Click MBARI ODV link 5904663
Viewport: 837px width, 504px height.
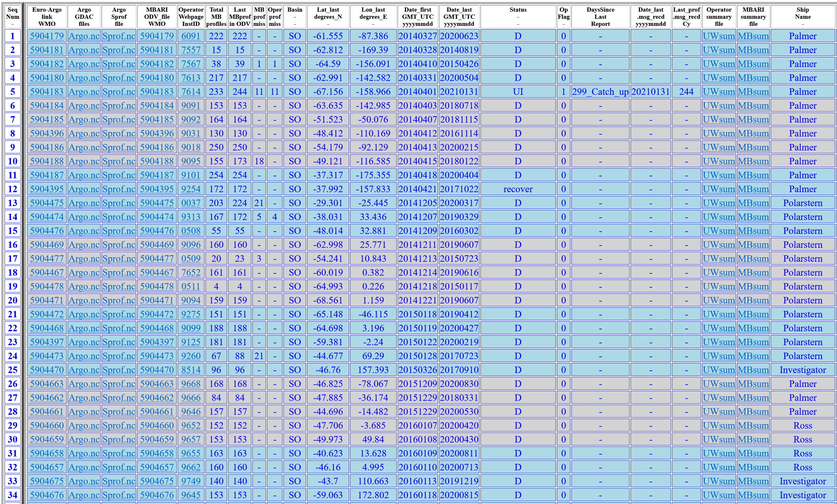(157, 384)
